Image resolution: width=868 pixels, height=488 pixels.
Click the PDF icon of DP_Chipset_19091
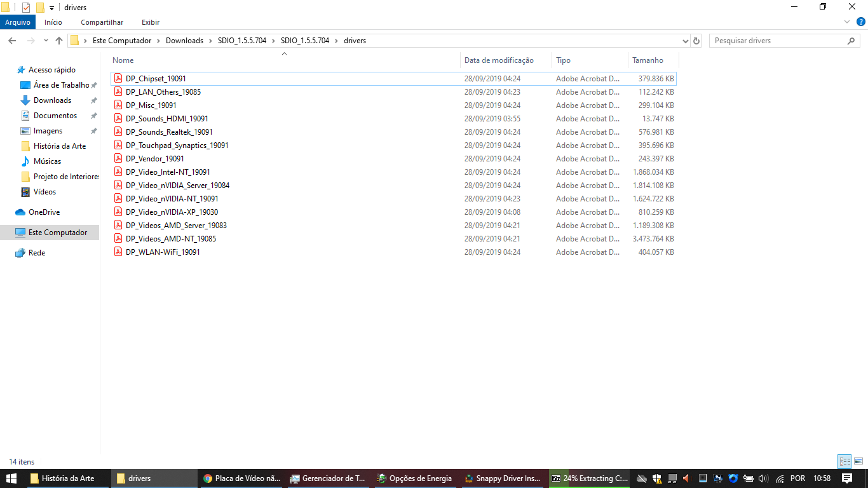118,79
